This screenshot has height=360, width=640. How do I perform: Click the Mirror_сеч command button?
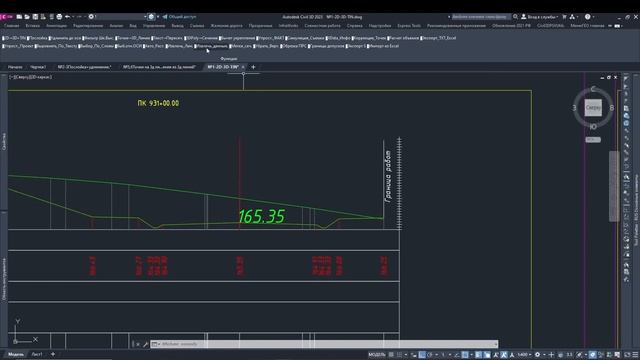tap(240, 46)
